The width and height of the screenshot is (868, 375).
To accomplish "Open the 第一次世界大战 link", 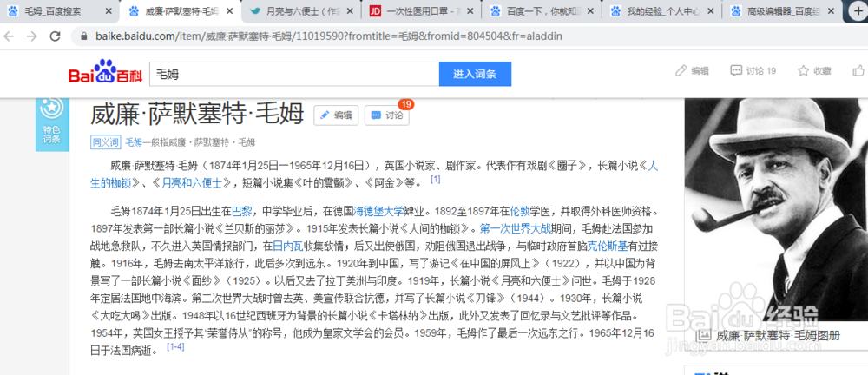I will coord(516,228).
